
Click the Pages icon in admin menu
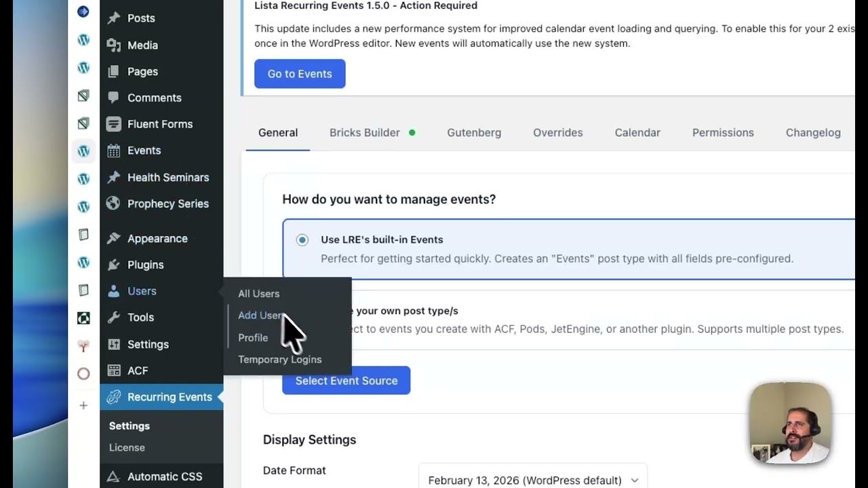pos(114,71)
